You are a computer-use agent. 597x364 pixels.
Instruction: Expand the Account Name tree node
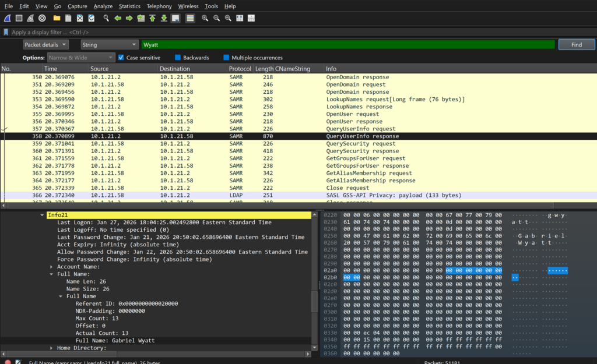51,267
